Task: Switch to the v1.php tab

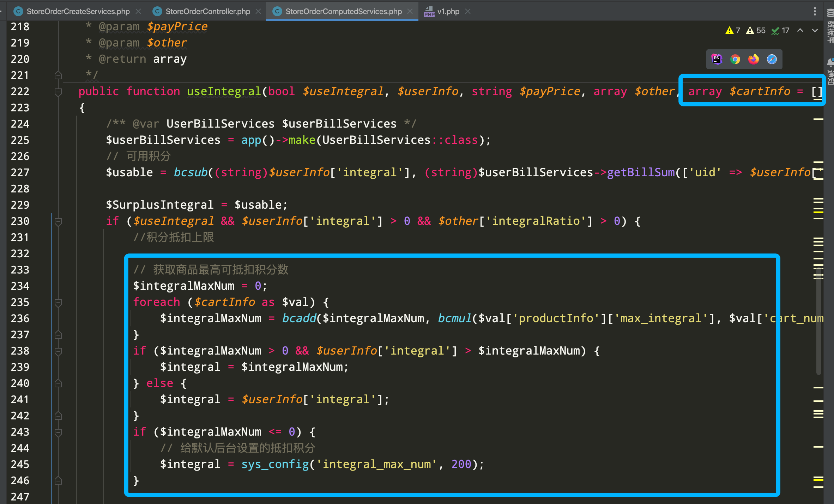Action: pyautogui.click(x=448, y=11)
